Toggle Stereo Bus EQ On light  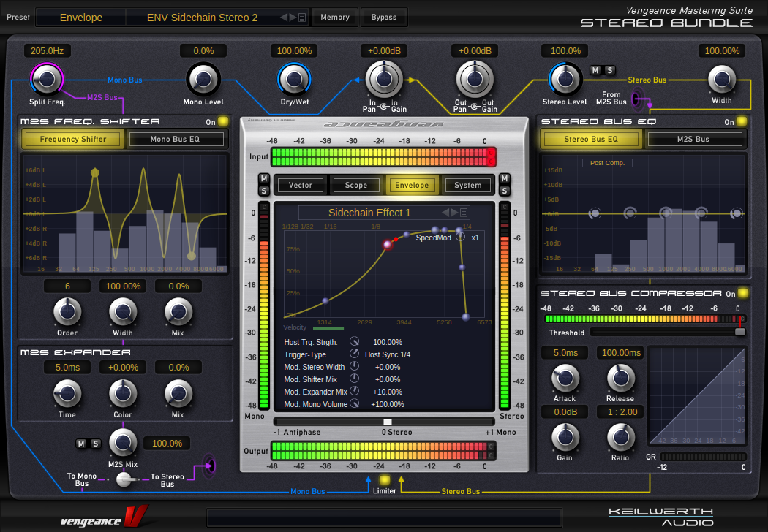pyautogui.click(x=742, y=121)
